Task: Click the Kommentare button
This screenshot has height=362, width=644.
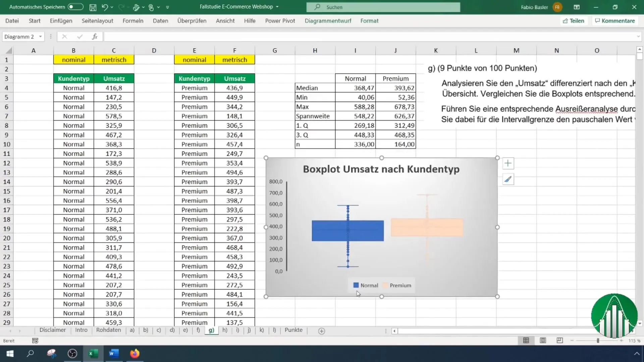Action: coord(615,21)
